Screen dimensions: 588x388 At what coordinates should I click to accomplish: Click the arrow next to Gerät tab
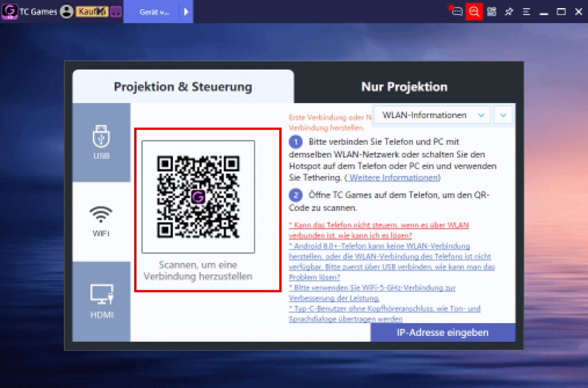186,12
